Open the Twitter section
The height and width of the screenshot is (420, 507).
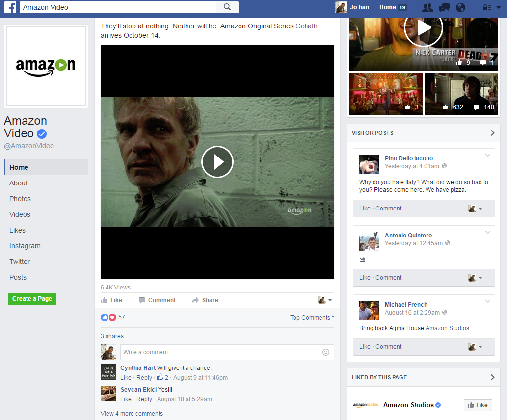(20, 262)
